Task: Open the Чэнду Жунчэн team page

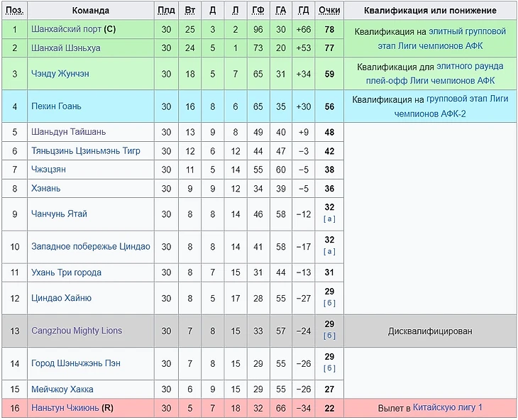Action: coord(60,74)
